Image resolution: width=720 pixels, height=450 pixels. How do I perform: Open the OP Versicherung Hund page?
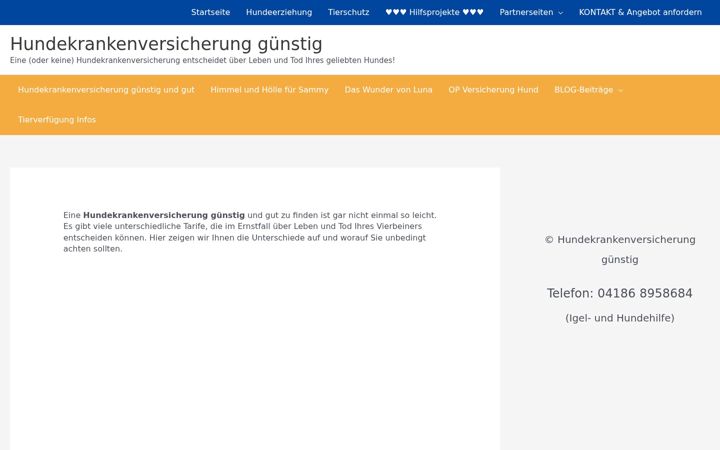pos(493,90)
